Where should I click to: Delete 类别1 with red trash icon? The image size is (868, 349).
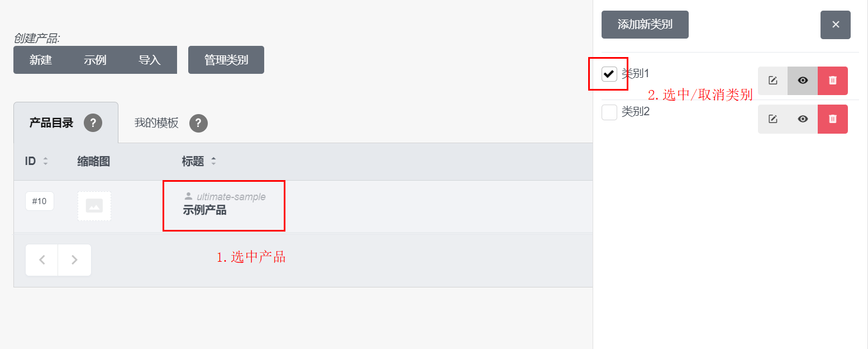coord(833,81)
